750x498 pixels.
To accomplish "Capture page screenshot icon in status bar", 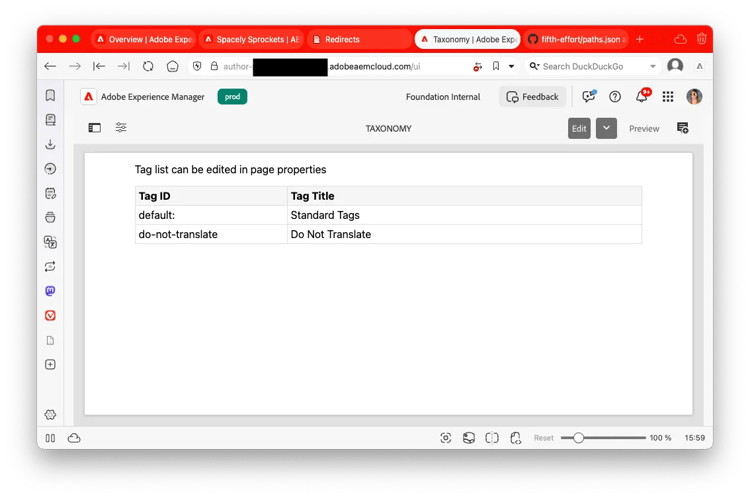I will pos(445,438).
